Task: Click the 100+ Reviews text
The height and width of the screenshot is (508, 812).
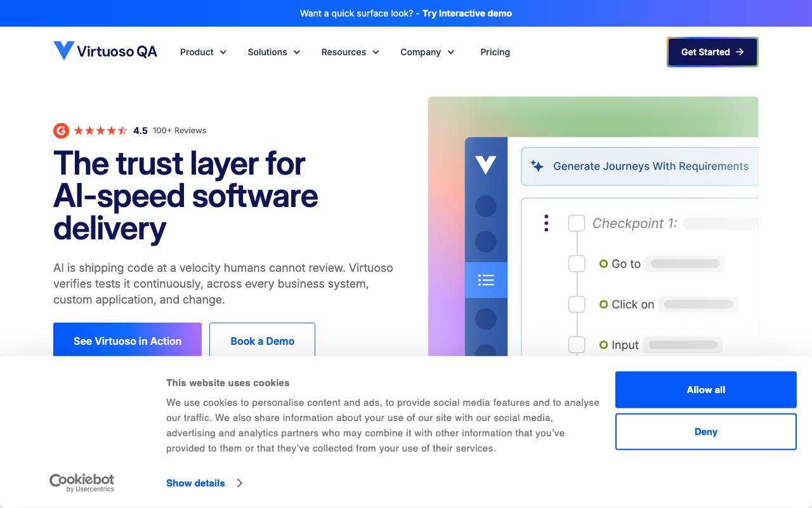Action: [x=180, y=131]
